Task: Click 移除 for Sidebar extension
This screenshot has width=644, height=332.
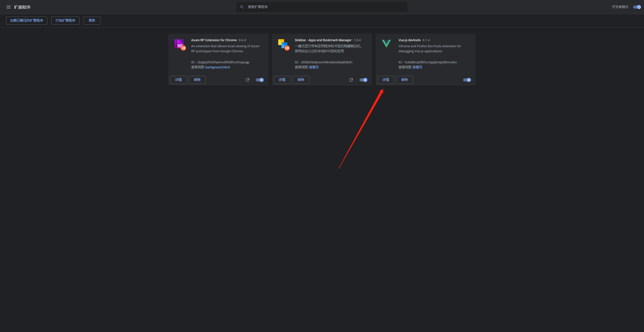Action: coord(301,80)
